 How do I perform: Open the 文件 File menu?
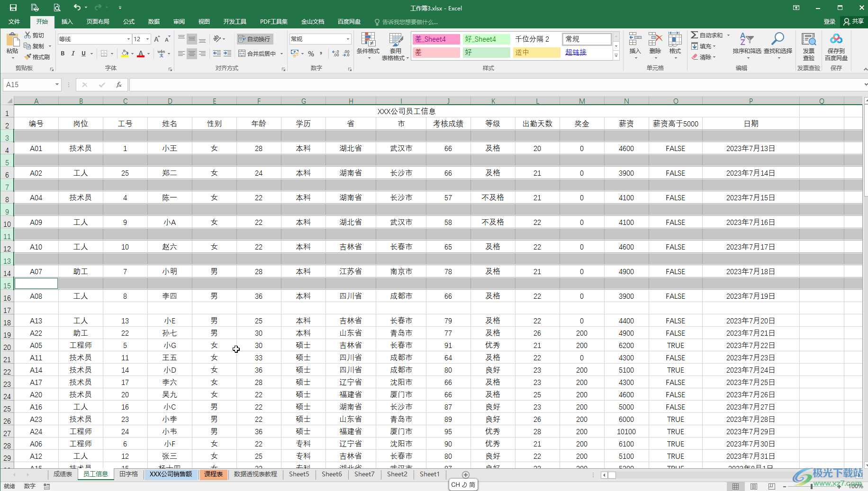coord(14,22)
